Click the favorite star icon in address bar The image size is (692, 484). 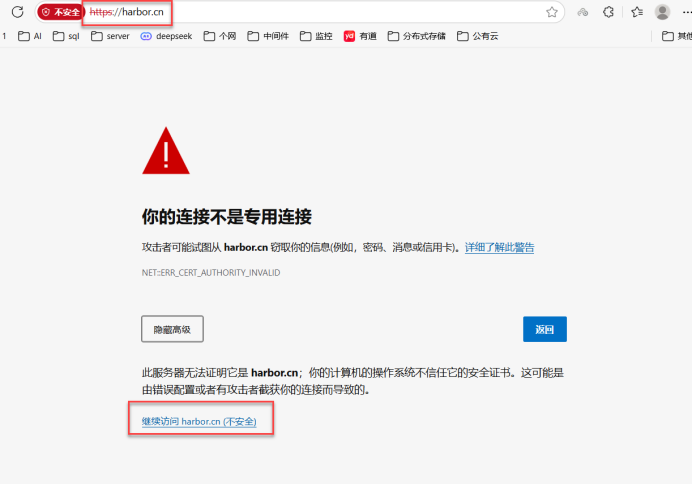pos(552,12)
